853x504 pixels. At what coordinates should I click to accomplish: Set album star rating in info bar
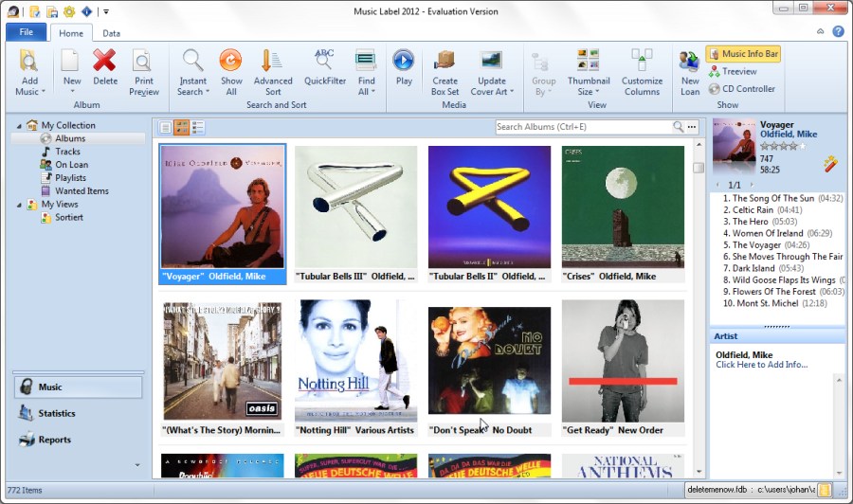click(783, 146)
